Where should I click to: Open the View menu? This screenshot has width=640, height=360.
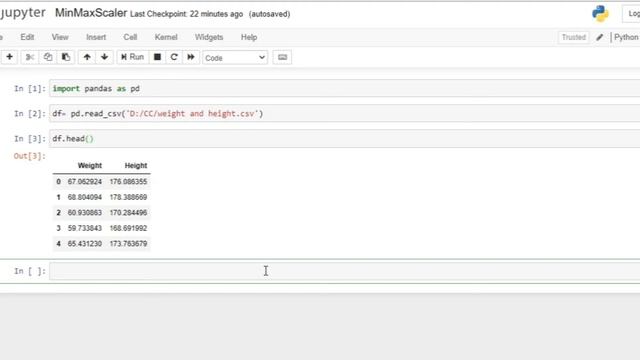click(60, 37)
